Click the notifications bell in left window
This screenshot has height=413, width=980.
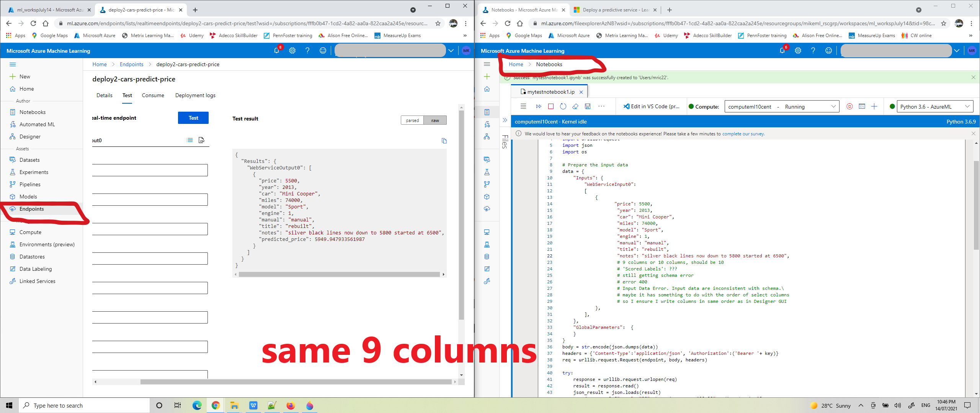point(276,50)
